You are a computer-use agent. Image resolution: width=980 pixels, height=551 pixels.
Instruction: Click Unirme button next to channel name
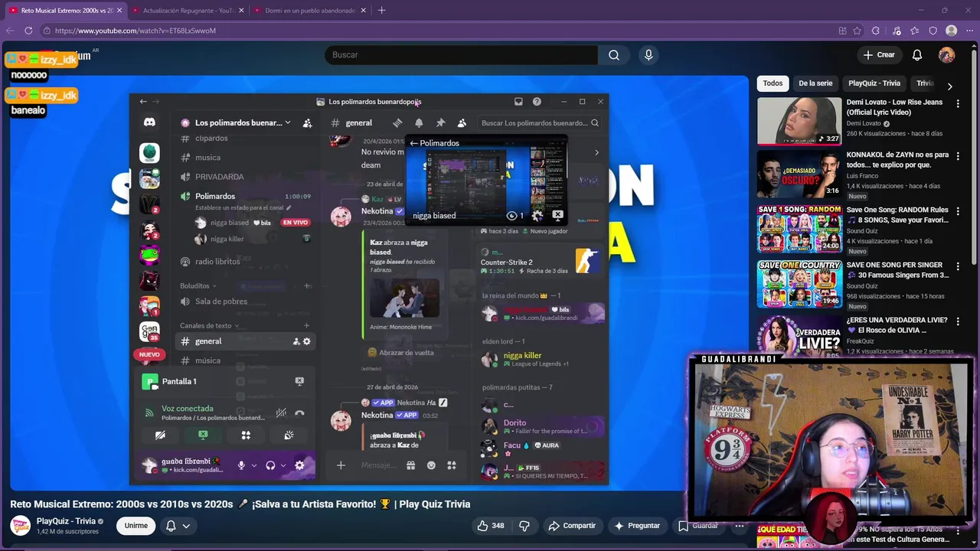tap(136, 526)
